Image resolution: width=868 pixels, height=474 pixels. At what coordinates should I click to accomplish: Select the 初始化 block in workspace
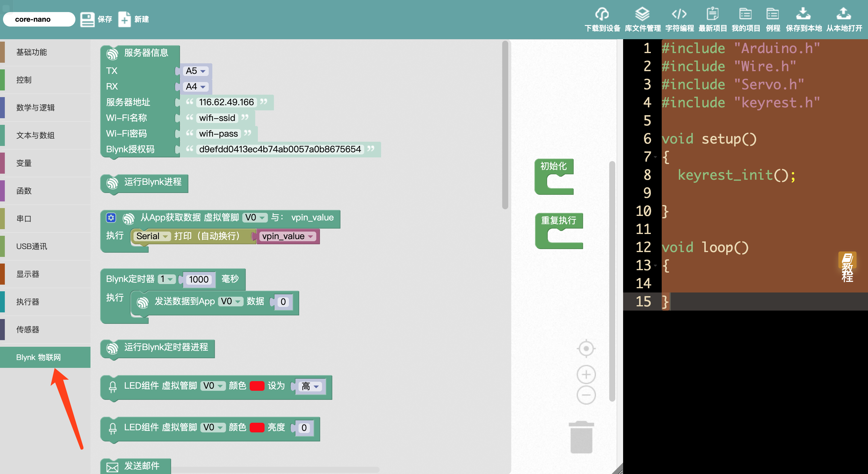coord(554,176)
